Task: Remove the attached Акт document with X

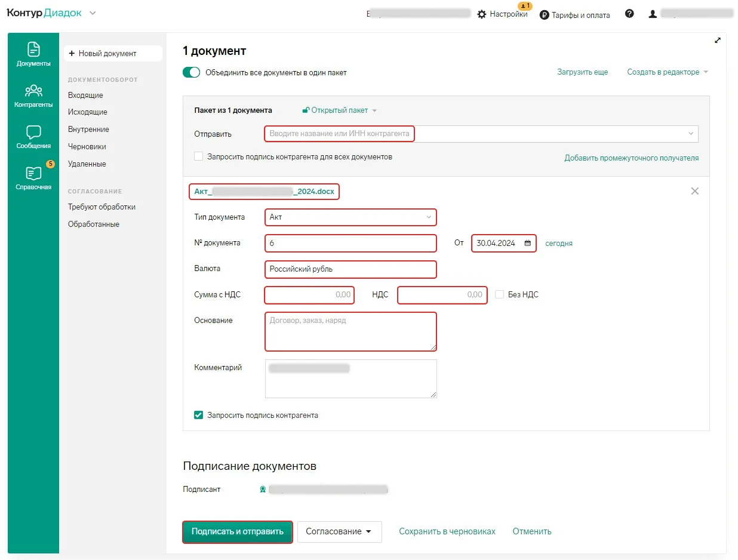Action: (694, 191)
